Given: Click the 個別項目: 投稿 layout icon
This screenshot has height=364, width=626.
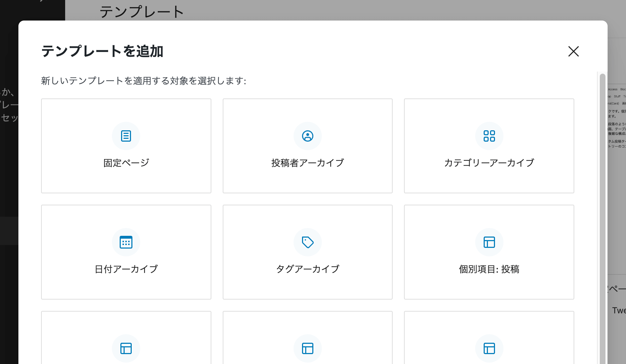Looking at the screenshot, I should tap(489, 242).
